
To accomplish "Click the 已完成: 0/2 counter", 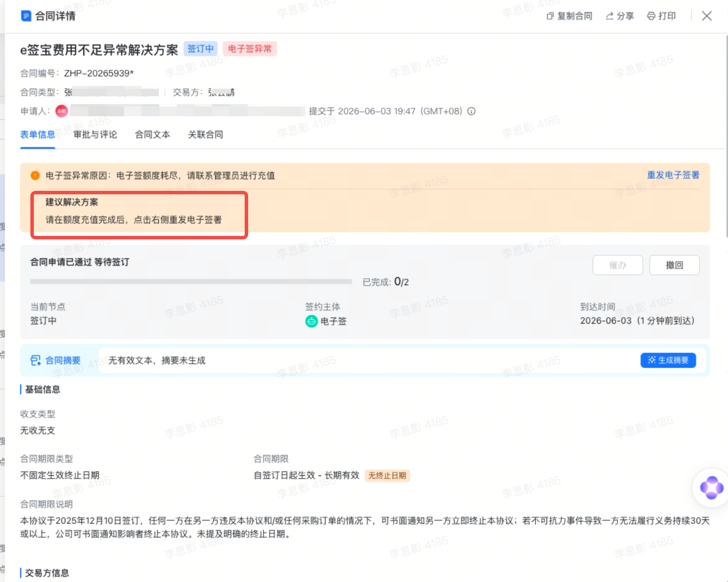I will pyautogui.click(x=386, y=282).
